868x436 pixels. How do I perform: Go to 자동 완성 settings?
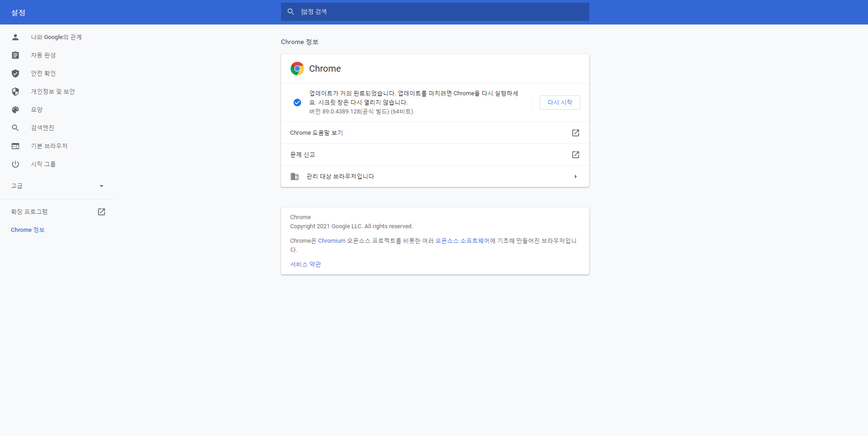pos(44,55)
